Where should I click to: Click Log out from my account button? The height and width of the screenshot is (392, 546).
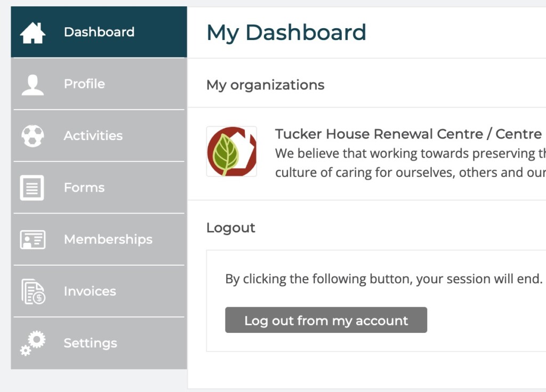pos(326,320)
